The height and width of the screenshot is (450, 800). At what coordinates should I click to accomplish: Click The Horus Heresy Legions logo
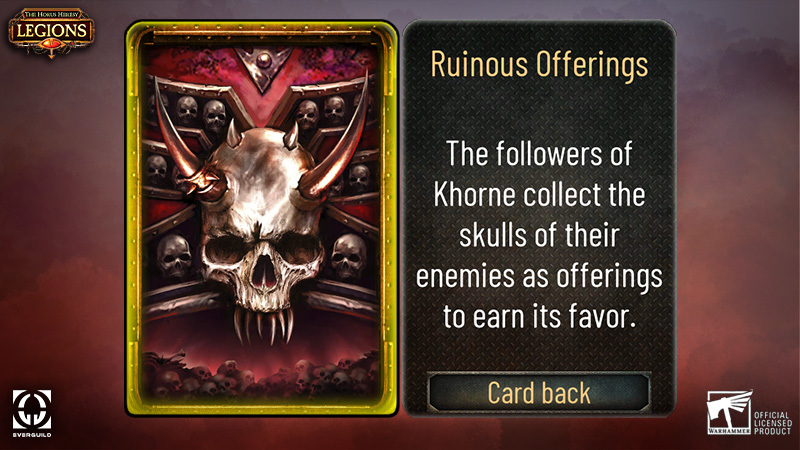[x=51, y=32]
